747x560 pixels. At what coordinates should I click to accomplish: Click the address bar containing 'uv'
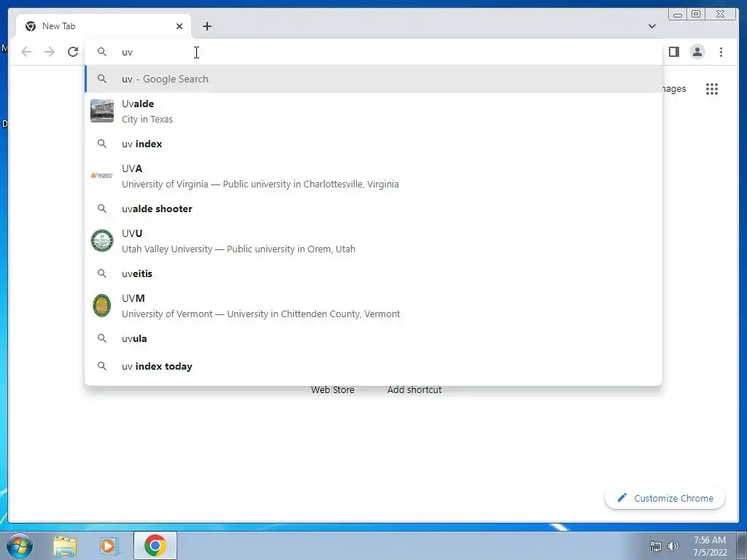tap(373, 52)
